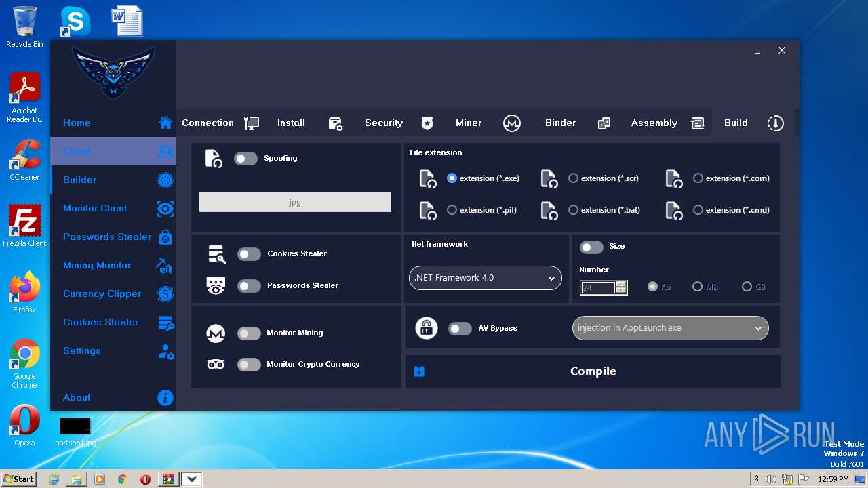Screen dimensions: 868x488
Task: Select the extension (*.bat) radio button
Action: (573, 210)
